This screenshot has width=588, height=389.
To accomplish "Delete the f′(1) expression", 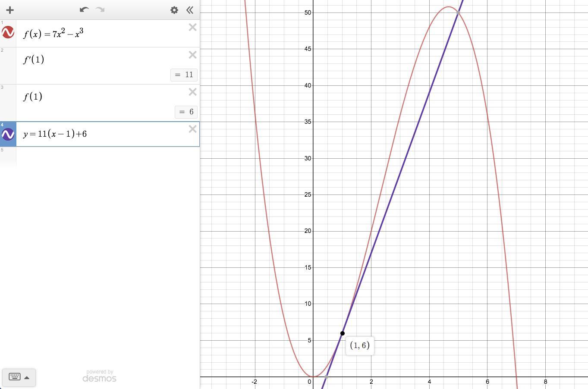I will (x=193, y=55).
